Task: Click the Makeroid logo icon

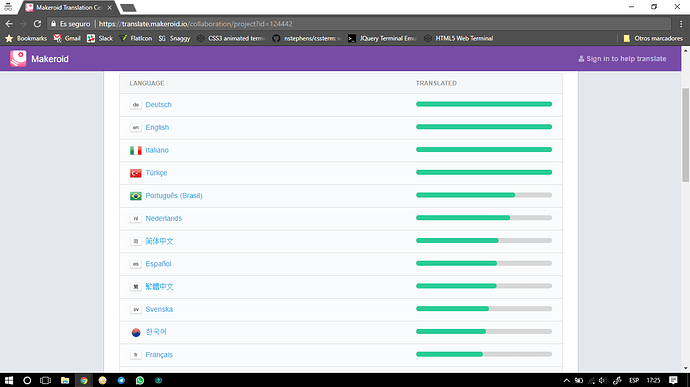Action: [x=18, y=59]
